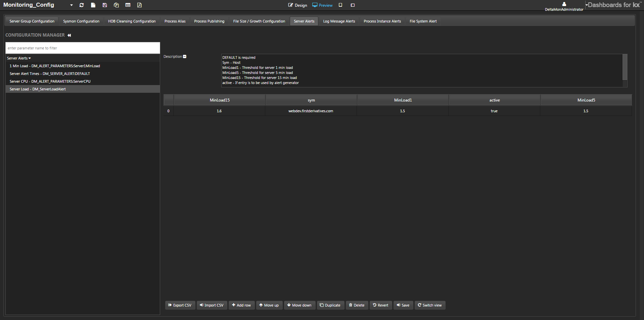Click the MinLoad1 column header
The height and width of the screenshot is (320, 644).
(x=403, y=100)
